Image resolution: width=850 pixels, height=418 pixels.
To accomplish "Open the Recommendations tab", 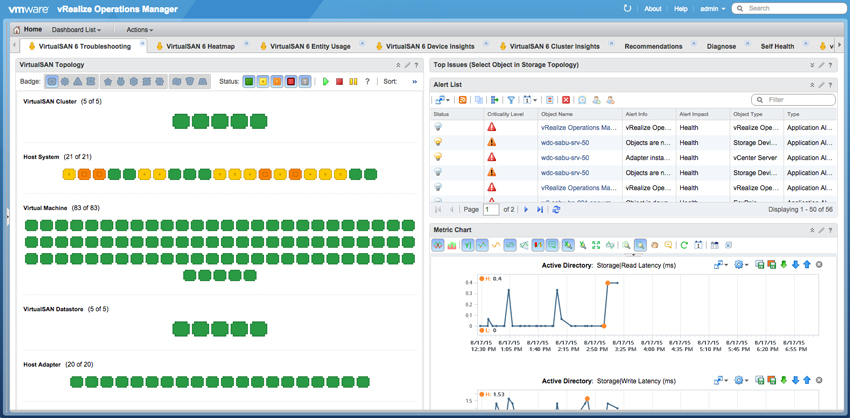I will tap(653, 47).
